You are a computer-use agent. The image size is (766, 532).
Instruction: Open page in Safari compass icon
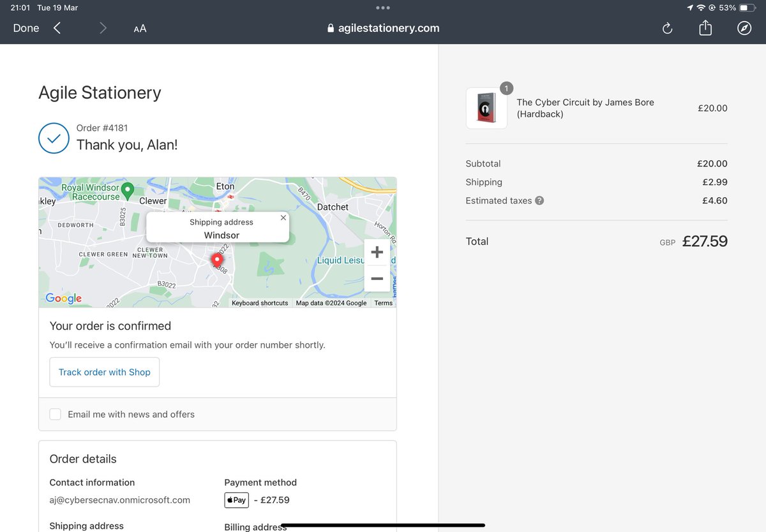tap(744, 28)
